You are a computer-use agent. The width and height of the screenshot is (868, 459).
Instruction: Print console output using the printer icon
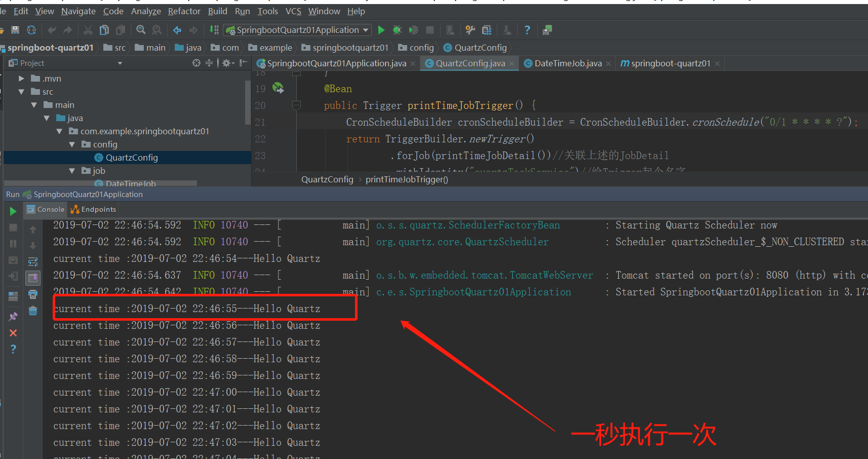[33, 295]
